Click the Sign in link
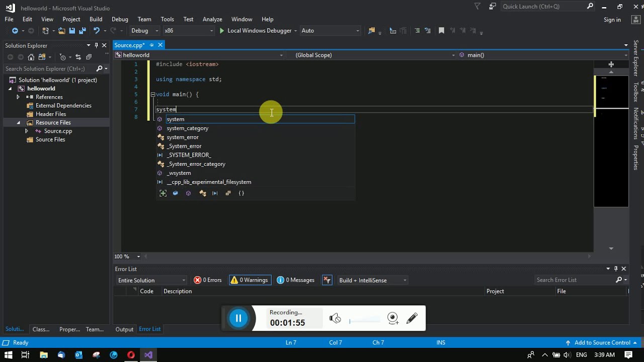 [612, 20]
